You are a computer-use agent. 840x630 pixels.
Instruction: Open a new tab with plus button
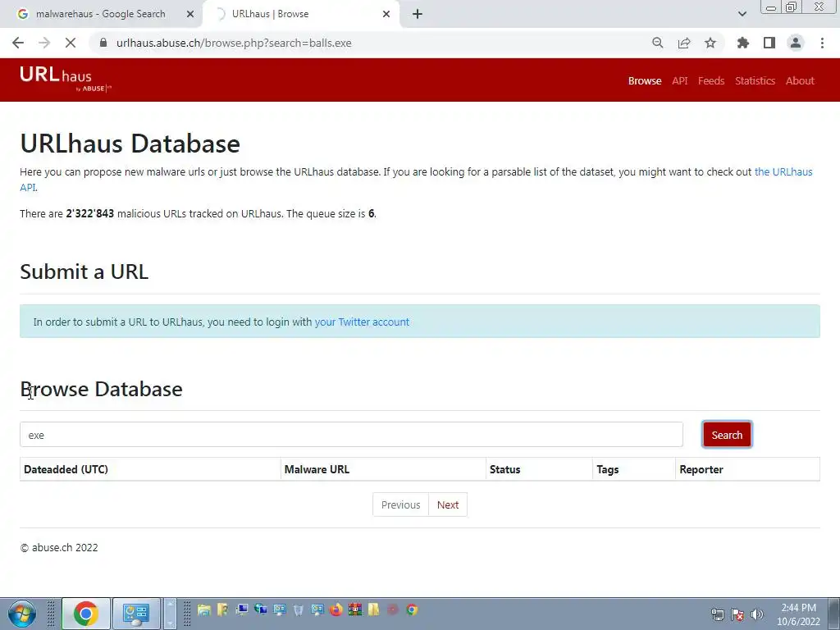[418, 14]
